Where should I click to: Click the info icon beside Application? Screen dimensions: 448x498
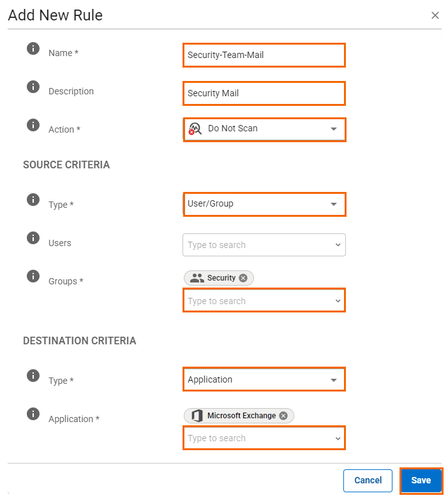(33, 414)
